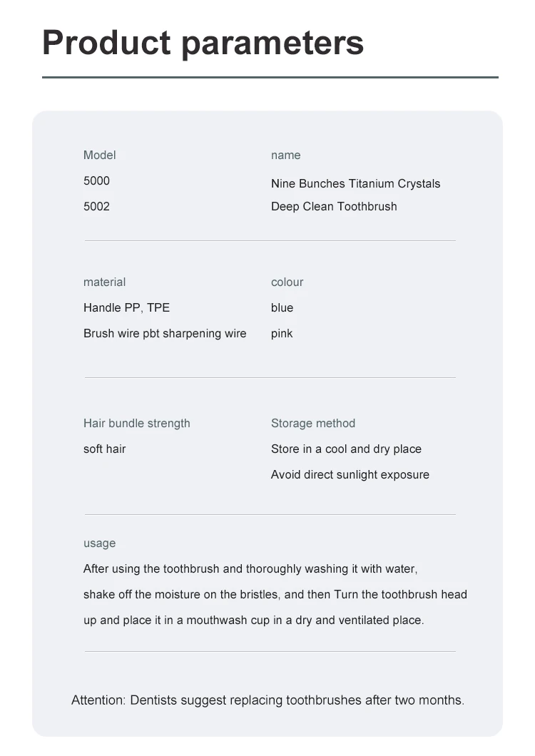535x756 pixels.
Task: Click "Brush wire pbt sharpening wire" text
Action: click(165, 333)
